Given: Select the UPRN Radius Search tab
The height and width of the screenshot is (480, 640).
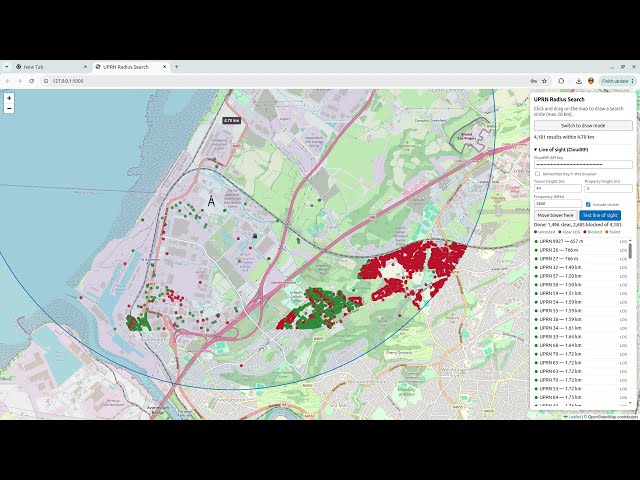Looking at the screenshot, I should [131, 67].
